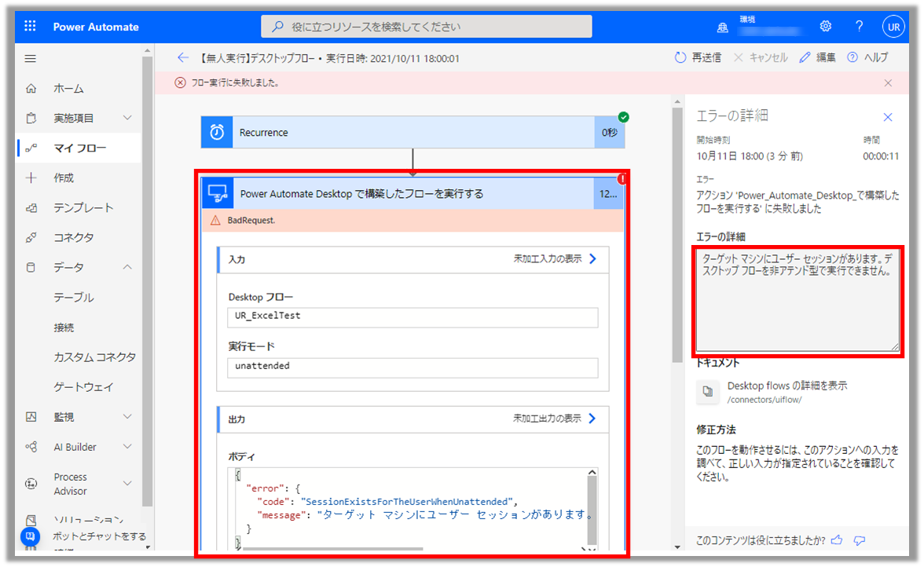Open Desktop flows の詳細を表示 link
Image resolution: width=924 pixels, height=567 pixels.
pyautogui.click(x=787, y=386)
